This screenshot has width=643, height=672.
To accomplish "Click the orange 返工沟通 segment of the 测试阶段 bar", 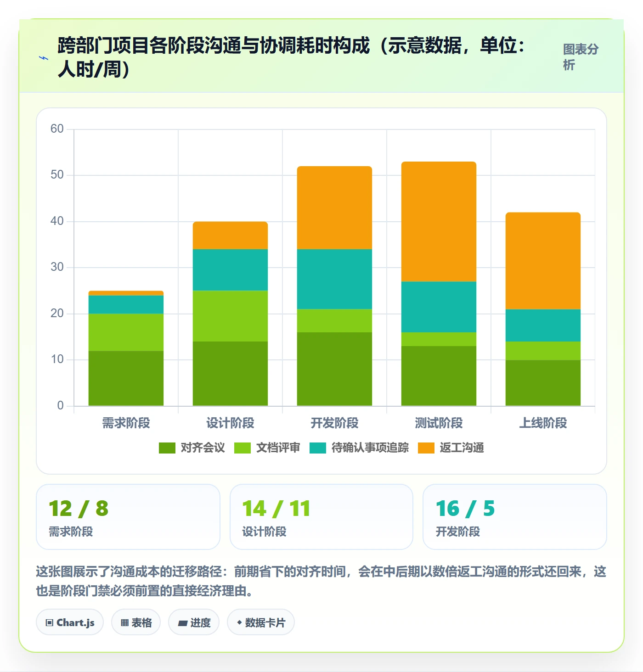I will [439, 222].
